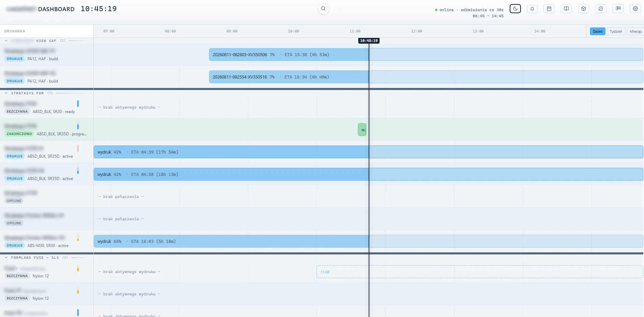Collapse the FORMLABS FUSE – SLS group
The height and width of the screenshot is (317, 644).
click(6, 257)
